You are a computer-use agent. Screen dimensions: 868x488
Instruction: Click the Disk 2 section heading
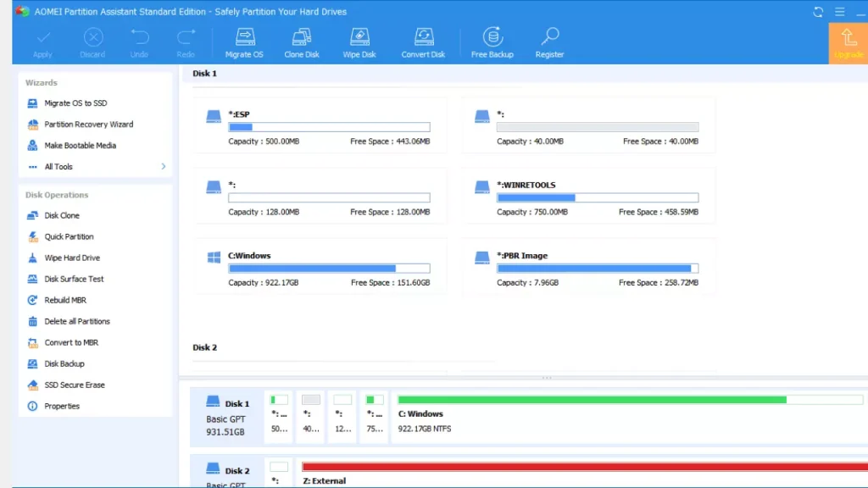click(205, 347)
